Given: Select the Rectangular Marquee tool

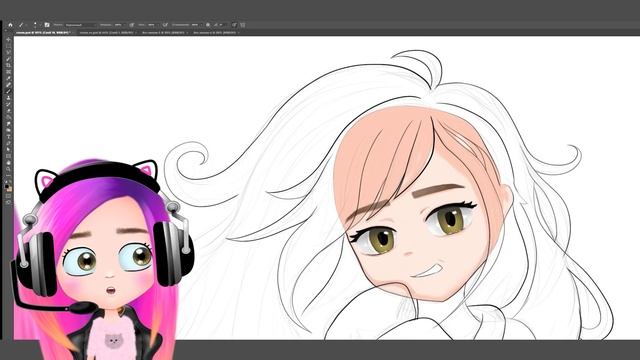Looking at the screenshot, I should coord(9,46).
